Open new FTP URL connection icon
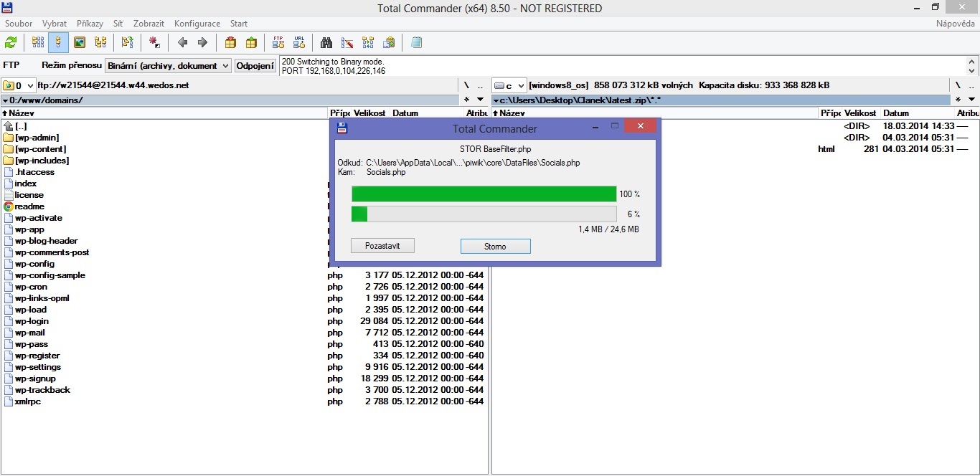Viewport: 980px width, 476px height. [x=299, y=42]
